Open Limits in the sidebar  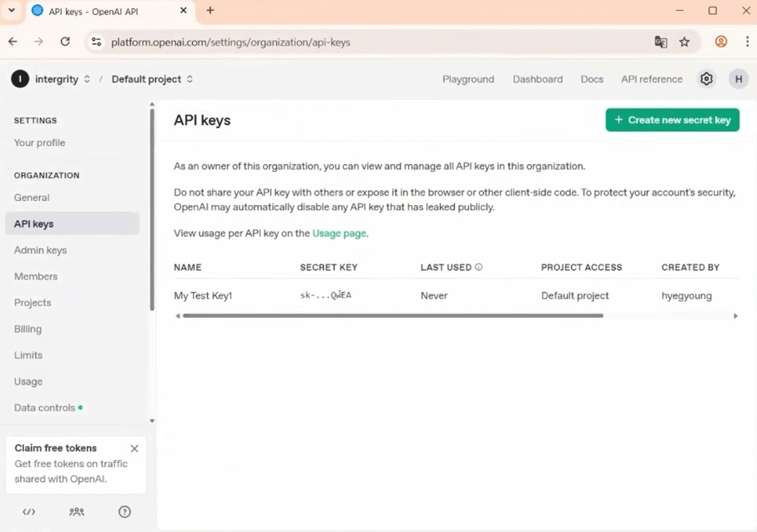(x=28, y=355)
